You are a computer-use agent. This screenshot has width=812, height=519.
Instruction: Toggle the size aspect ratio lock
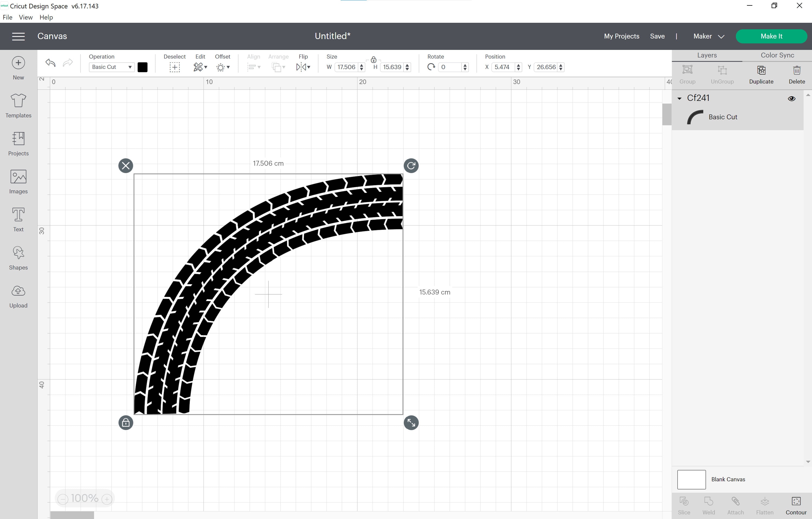click(373, 60)
